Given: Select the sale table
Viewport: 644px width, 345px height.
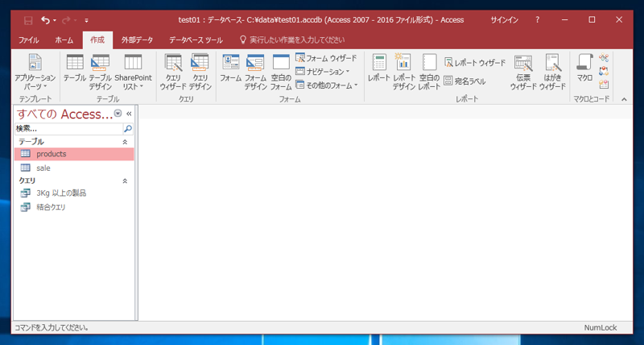Looking at the screenshot, I should (x=74, y=168).
